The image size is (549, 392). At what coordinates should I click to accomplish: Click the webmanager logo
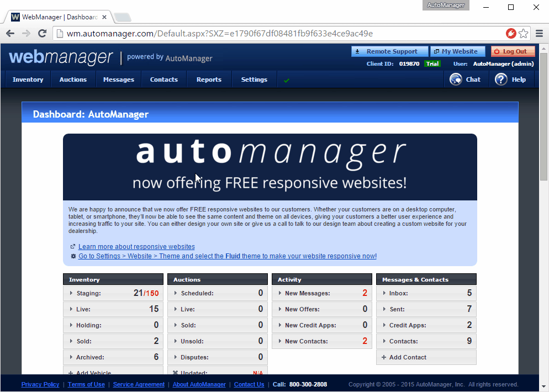click(x=61, y=57)
